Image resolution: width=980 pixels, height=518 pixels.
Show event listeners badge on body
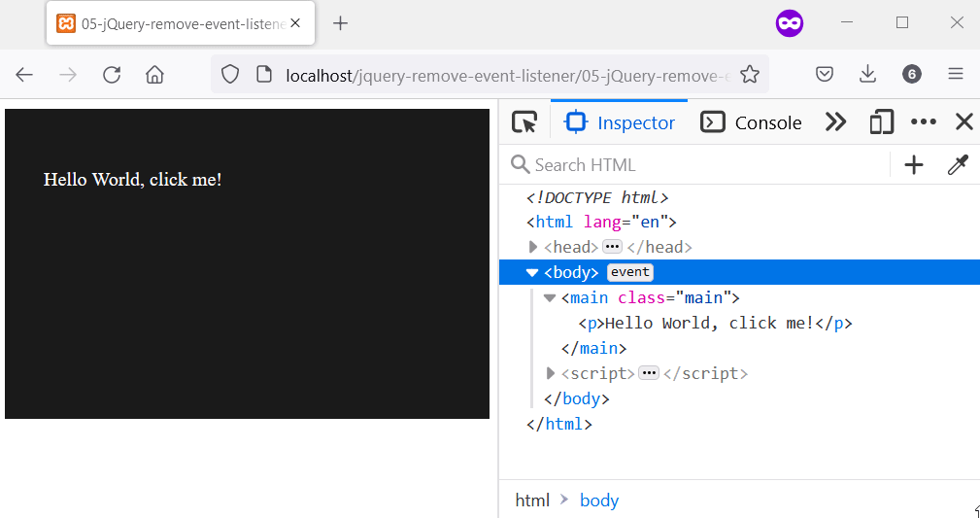tap(630, 272)
